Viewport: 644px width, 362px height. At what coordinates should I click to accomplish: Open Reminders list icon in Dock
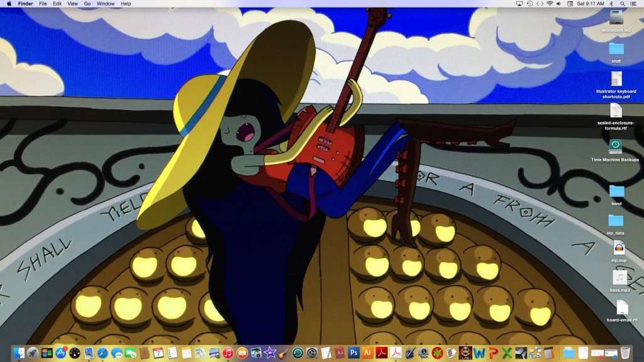click(x=172, y=353)
